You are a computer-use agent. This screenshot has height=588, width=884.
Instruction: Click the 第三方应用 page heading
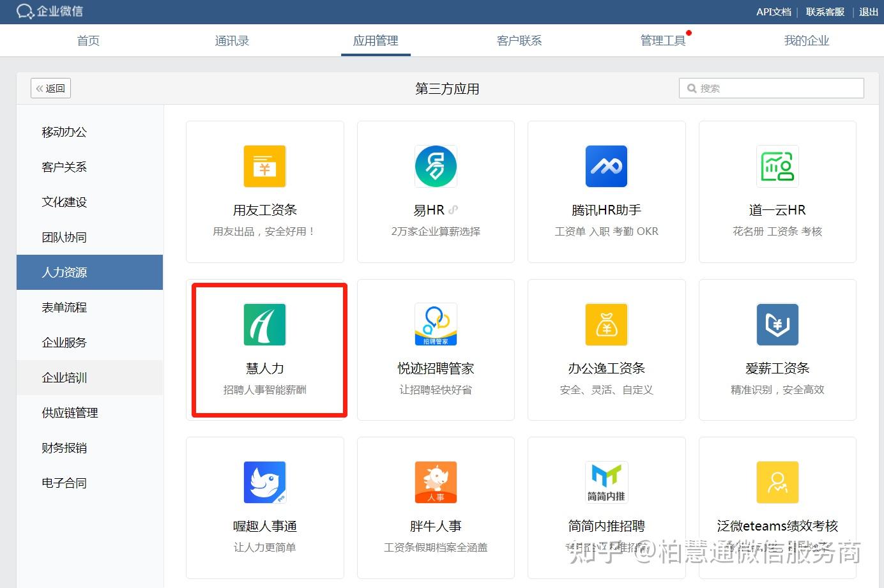447,89
